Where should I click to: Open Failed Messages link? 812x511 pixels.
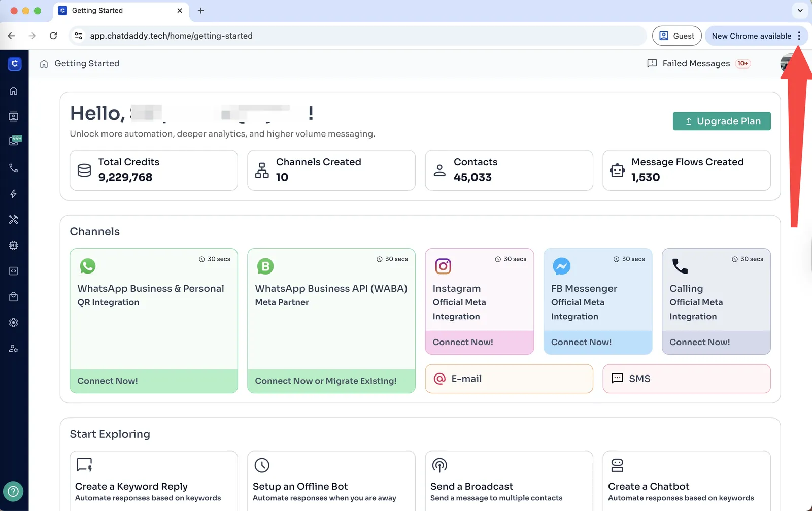[696, 63]
